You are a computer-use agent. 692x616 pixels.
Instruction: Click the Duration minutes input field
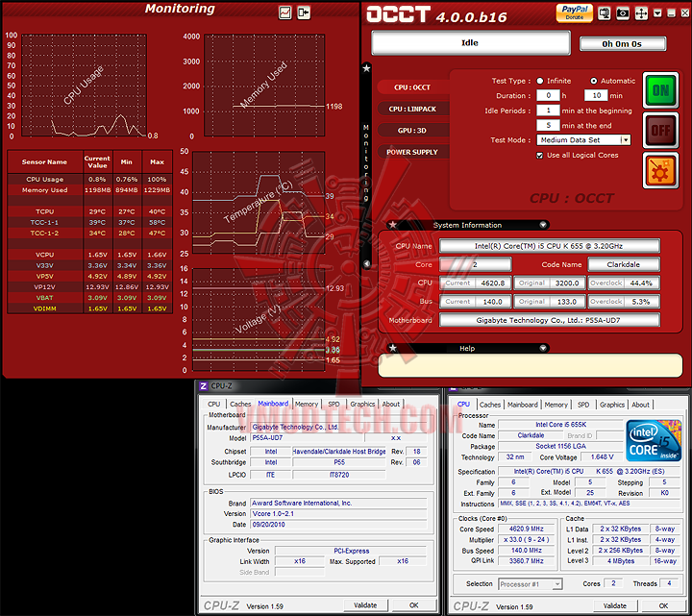pyautogui.click(x=596, y=95)
